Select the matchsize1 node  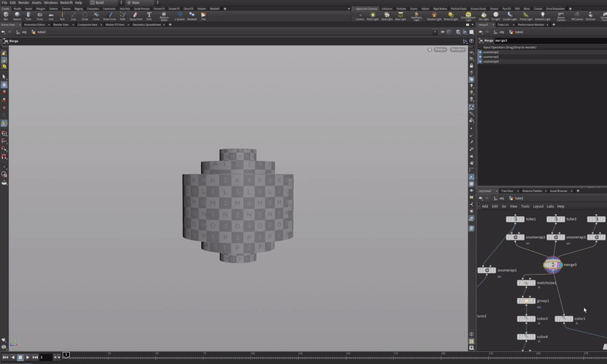pyautogui.click(x=526, y=283)
